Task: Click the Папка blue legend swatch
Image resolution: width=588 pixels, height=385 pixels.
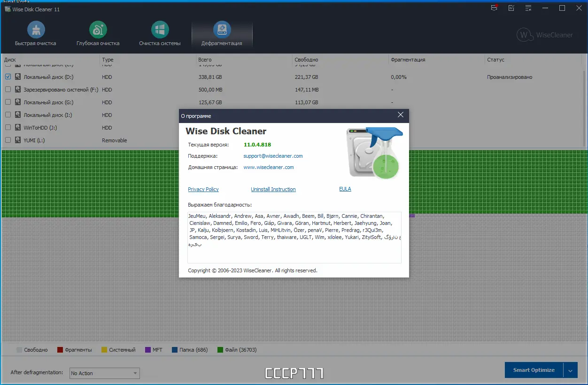Action: click(x=175, y=350)
